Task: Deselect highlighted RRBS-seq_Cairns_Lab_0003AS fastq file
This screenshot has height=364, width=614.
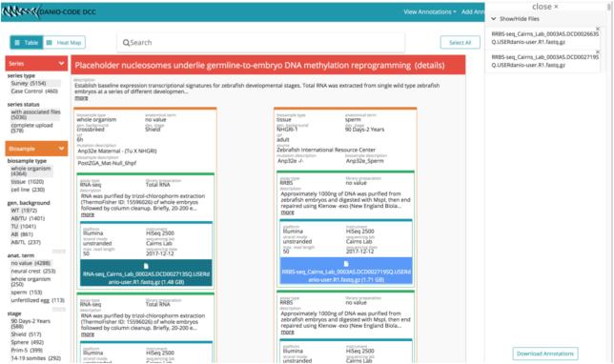Action: pos(346,271)
